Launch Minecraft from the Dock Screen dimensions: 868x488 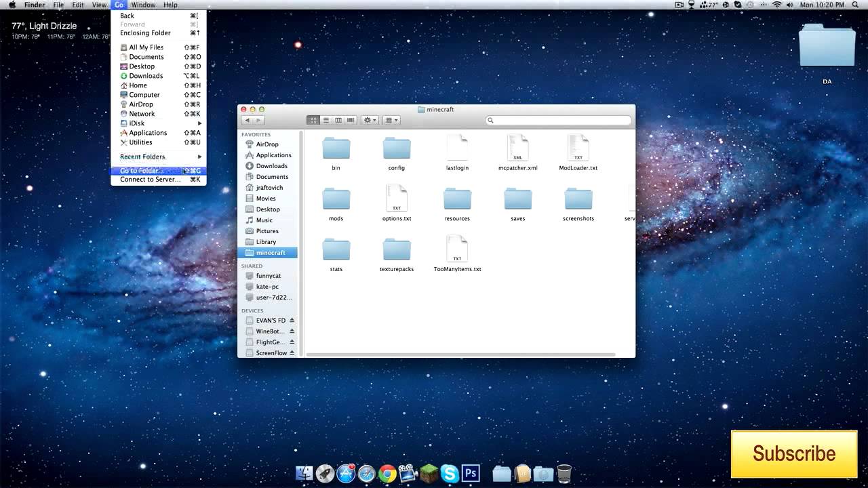tap(429, 473)
